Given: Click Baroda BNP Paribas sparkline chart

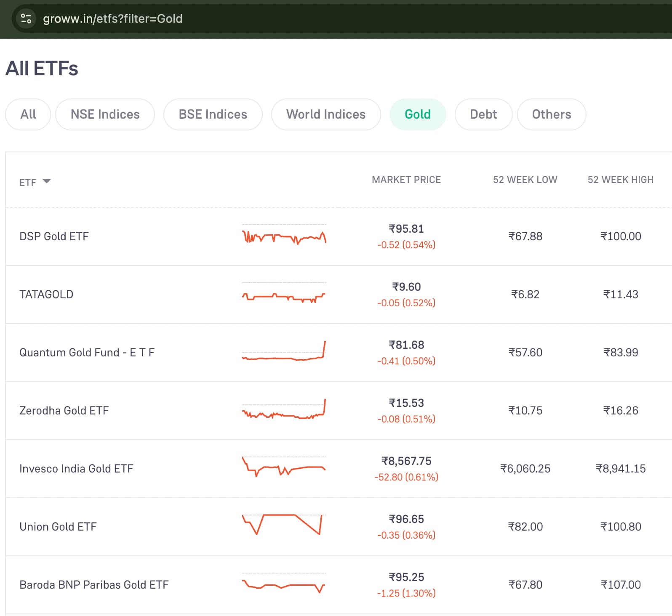Looking at the screenshot, I should (284, 583).
